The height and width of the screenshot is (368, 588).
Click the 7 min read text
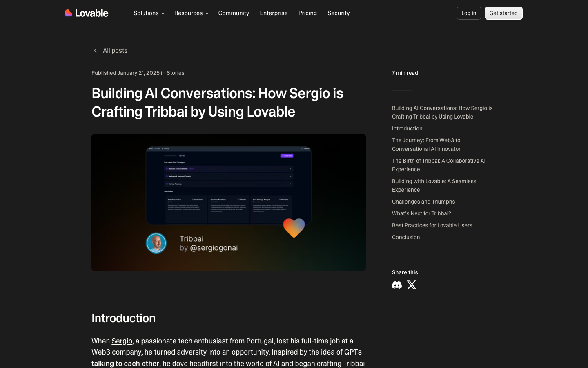click(x=405, y=73)
